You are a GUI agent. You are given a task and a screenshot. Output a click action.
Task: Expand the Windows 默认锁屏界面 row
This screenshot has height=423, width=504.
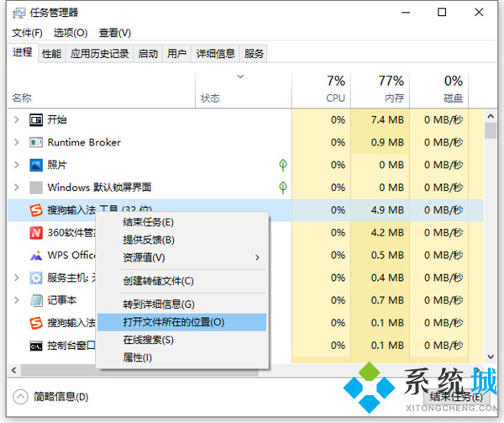[x=17, y=188]
